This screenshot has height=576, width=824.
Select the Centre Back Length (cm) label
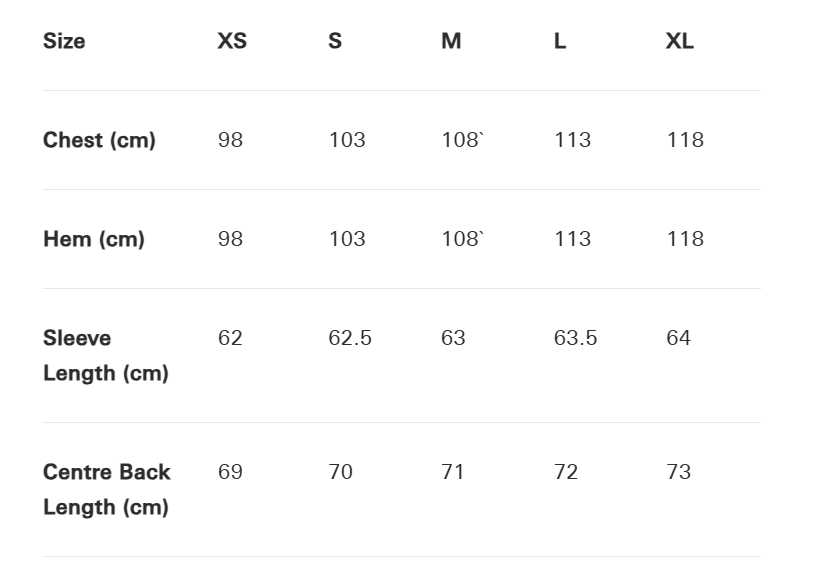(x=106, y=489)
